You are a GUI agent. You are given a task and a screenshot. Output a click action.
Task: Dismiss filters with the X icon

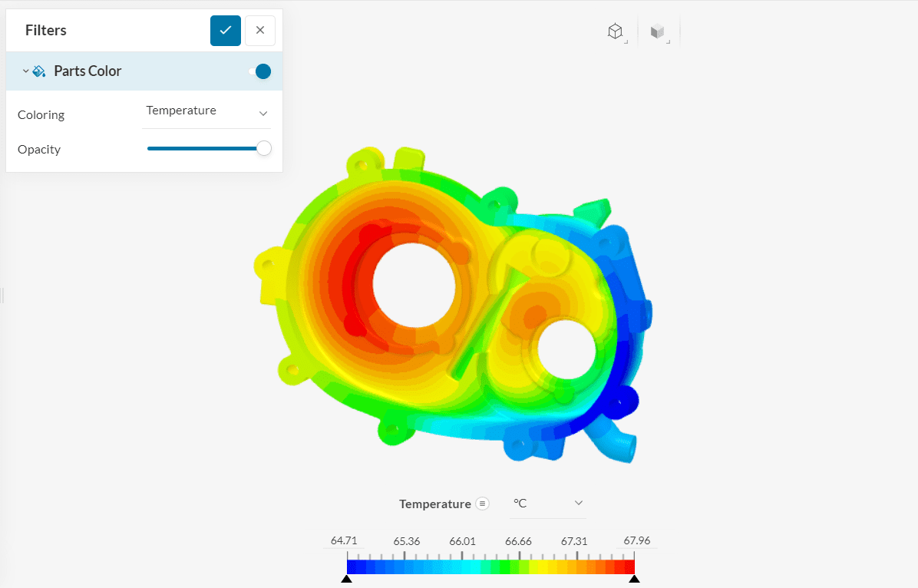[x=260, y=30]
